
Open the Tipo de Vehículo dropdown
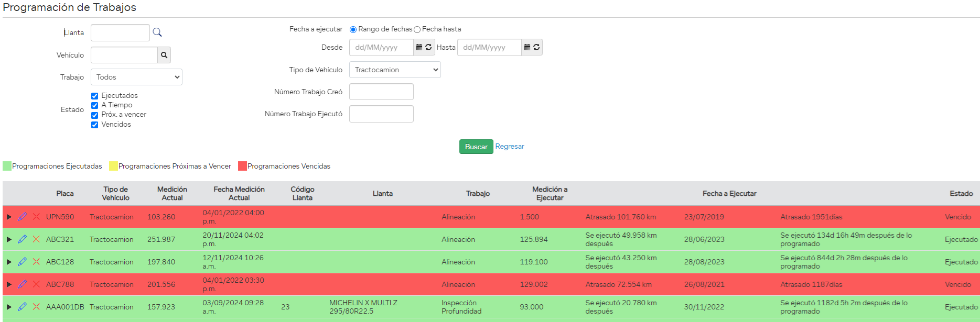(x=395, y=70)
